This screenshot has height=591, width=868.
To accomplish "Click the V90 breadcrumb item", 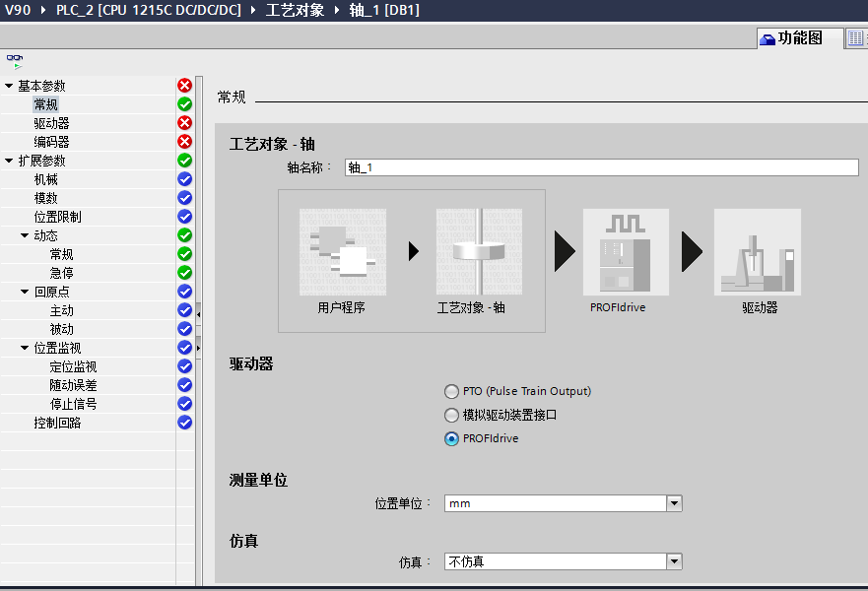I will pyautogui.click(x=18, y=10).
